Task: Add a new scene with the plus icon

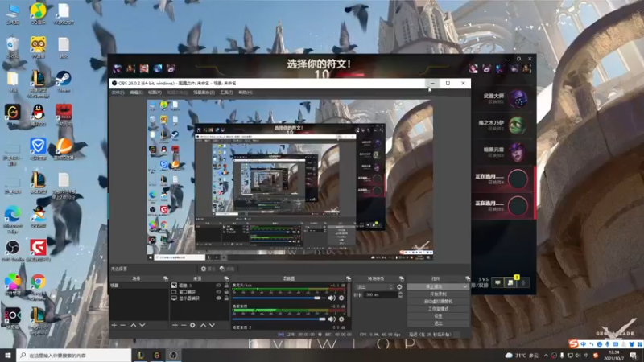Action: (114, 325)
